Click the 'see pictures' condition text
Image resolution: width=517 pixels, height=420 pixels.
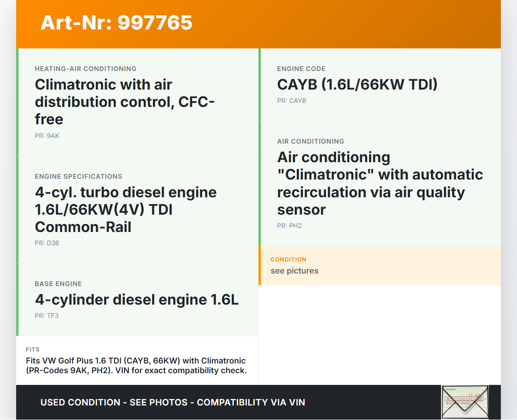pyautogui.click(x=294, y=271)
